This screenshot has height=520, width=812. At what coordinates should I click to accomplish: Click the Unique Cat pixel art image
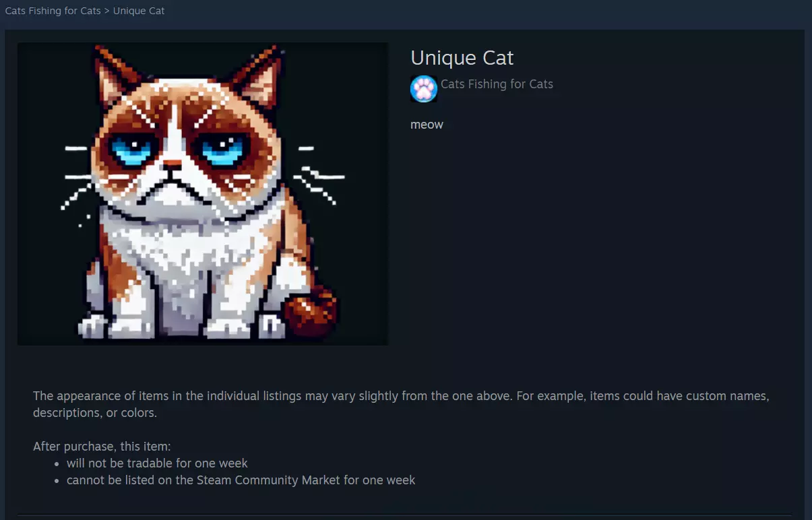point(202,194)
